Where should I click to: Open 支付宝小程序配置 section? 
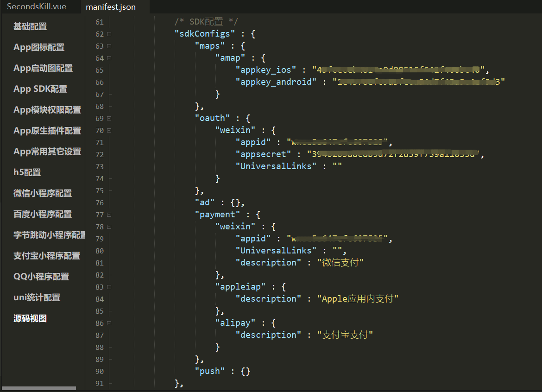[47, 256]
